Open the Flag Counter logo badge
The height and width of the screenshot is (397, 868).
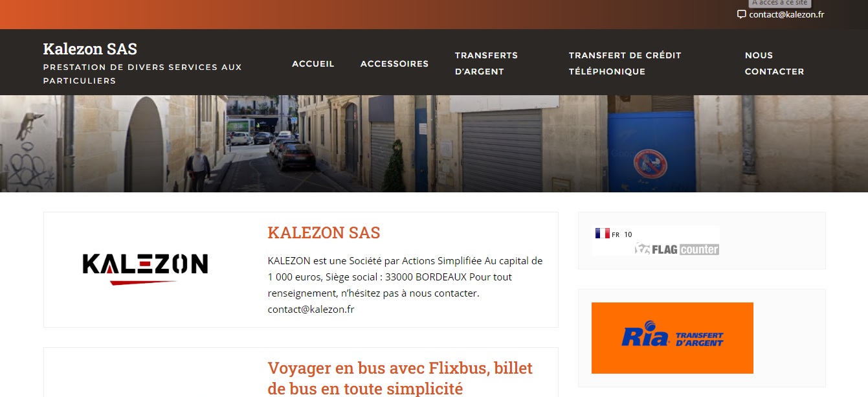(676, 249)
